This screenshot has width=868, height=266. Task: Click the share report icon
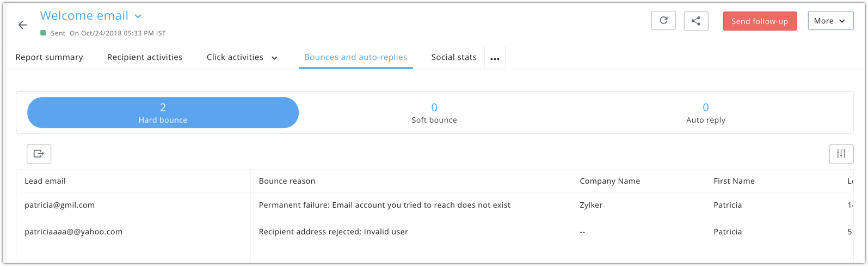(x=695, y=21)
